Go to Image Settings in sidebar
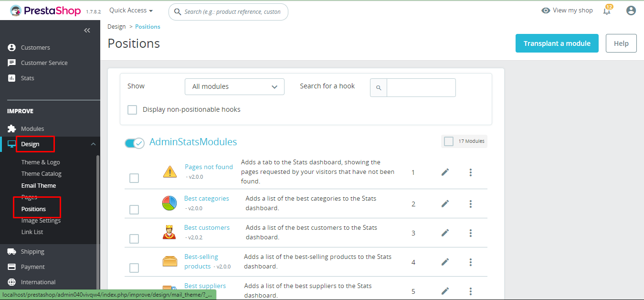Viewport: 644px width, 300px height. (41, 221)
